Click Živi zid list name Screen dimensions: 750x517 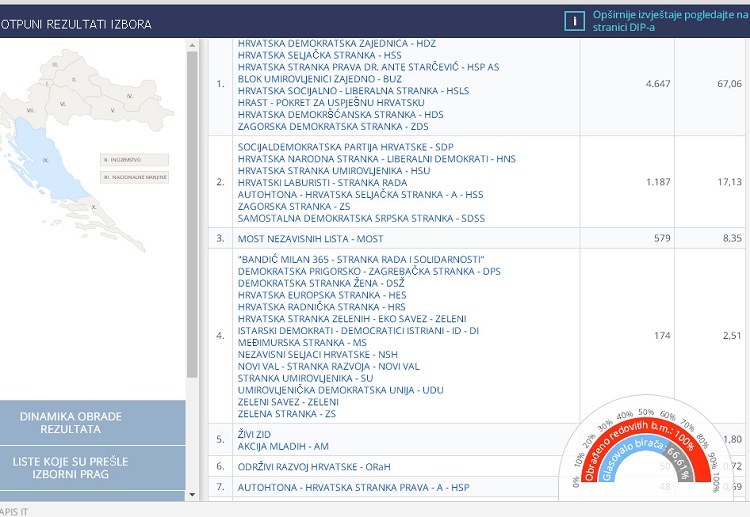point(254,434)
